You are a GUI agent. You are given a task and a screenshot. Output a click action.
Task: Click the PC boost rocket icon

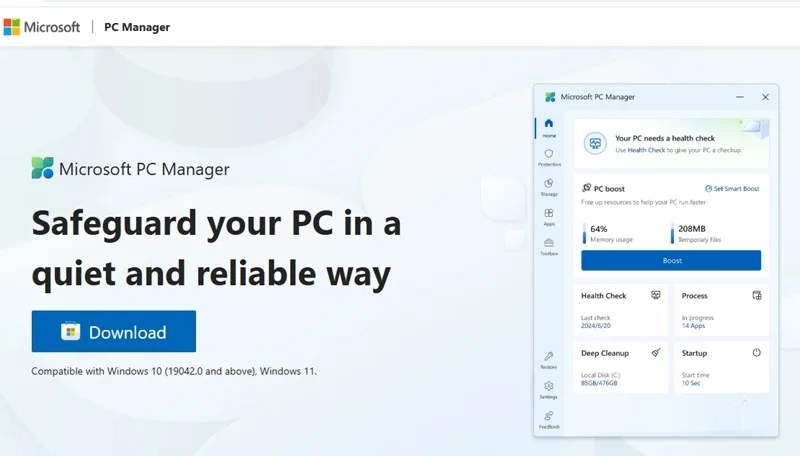[x=587, y=188]
